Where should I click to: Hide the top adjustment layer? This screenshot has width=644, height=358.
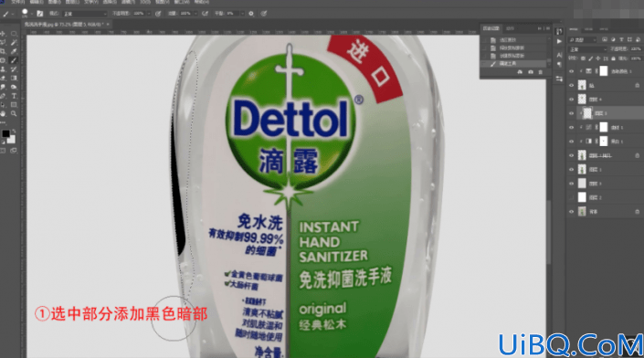click(571, 71)
